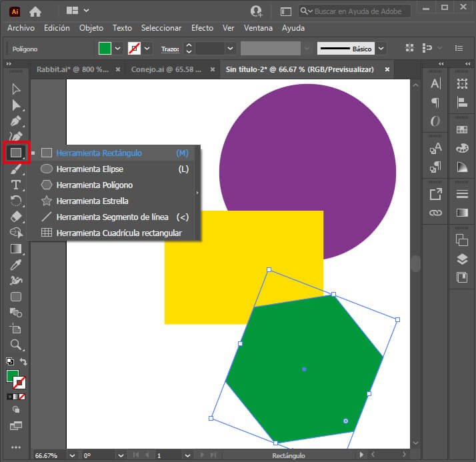
Task: Open Edit Toolbar three dots
Action: click(16, 447)
